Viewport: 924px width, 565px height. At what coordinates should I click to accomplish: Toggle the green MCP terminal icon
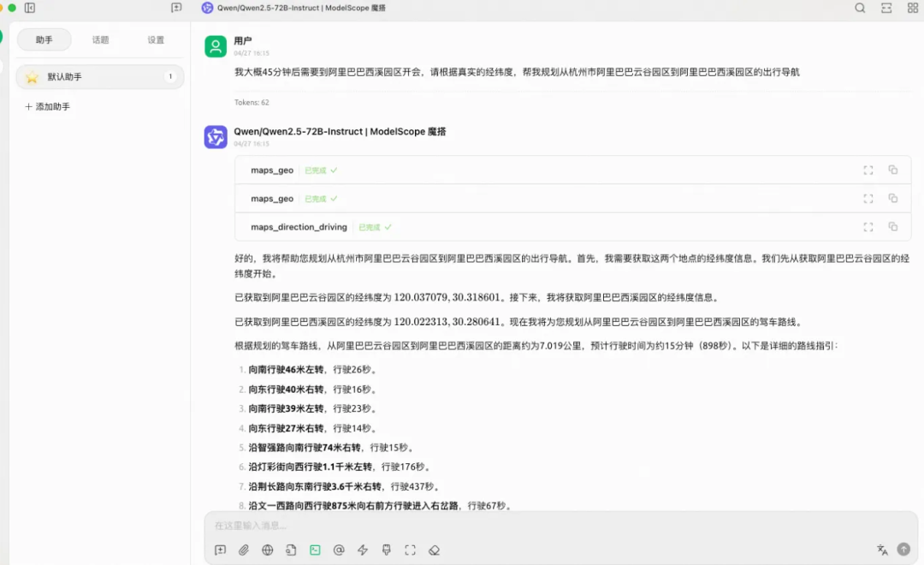click(x=315, y=550)
